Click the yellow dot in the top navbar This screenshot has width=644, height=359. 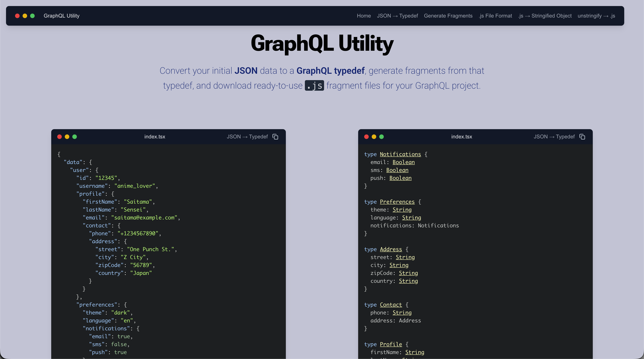25,16
